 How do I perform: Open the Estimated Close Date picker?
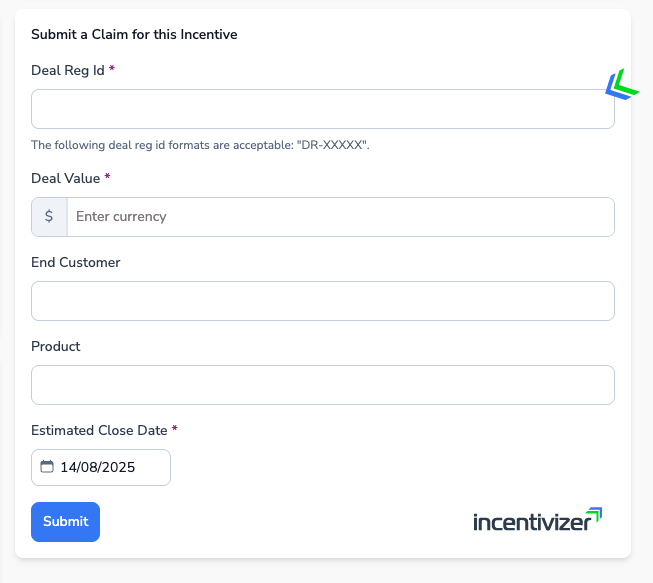point(100,467)
